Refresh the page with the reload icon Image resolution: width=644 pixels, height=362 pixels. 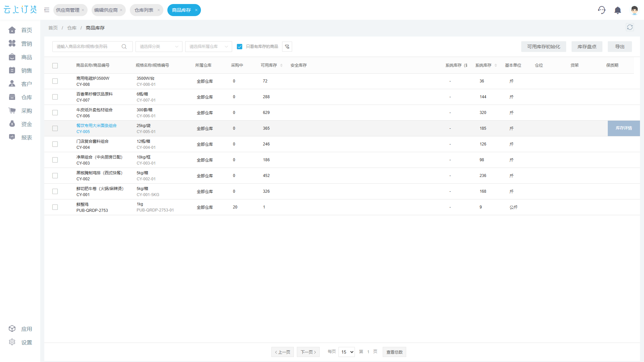(x=630, y=27)
